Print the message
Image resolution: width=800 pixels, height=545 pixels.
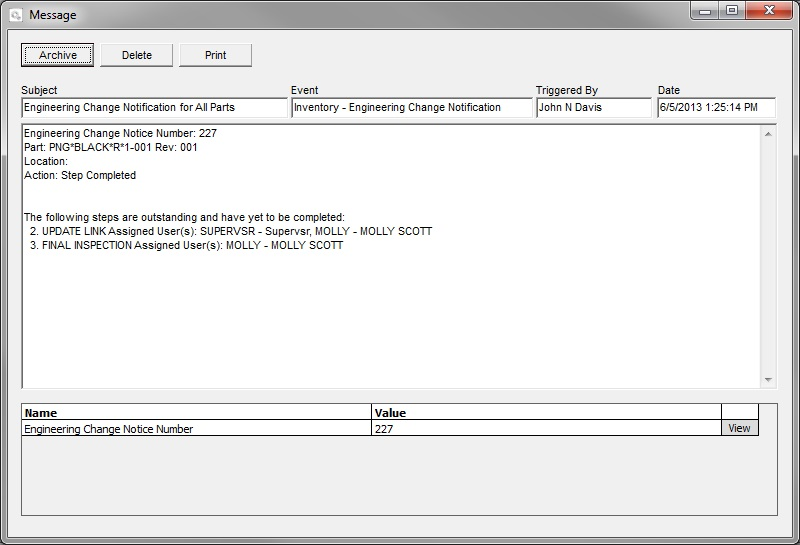pyautogui.click(x=215, y=55)
